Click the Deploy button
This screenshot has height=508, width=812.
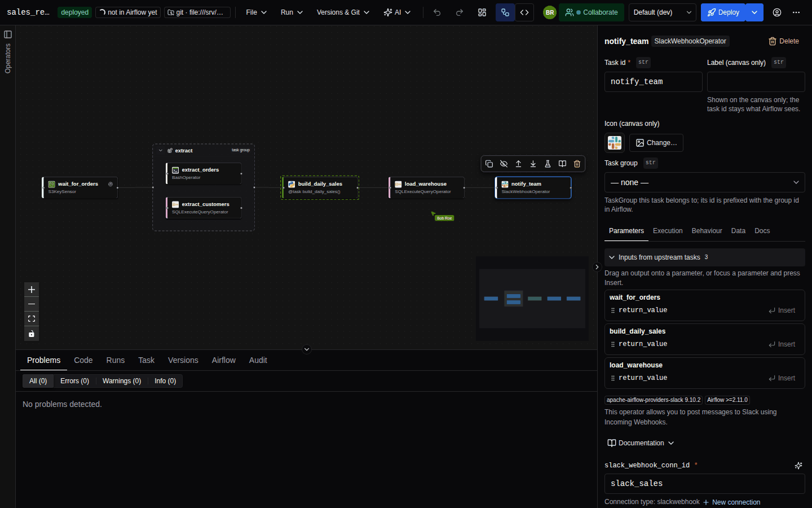pyautogui.click(x=723, y=12)
